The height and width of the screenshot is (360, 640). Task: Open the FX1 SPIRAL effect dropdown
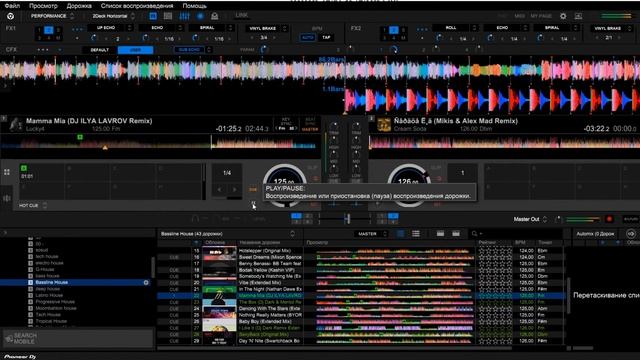pyautogui.click(x=211, y=28)
